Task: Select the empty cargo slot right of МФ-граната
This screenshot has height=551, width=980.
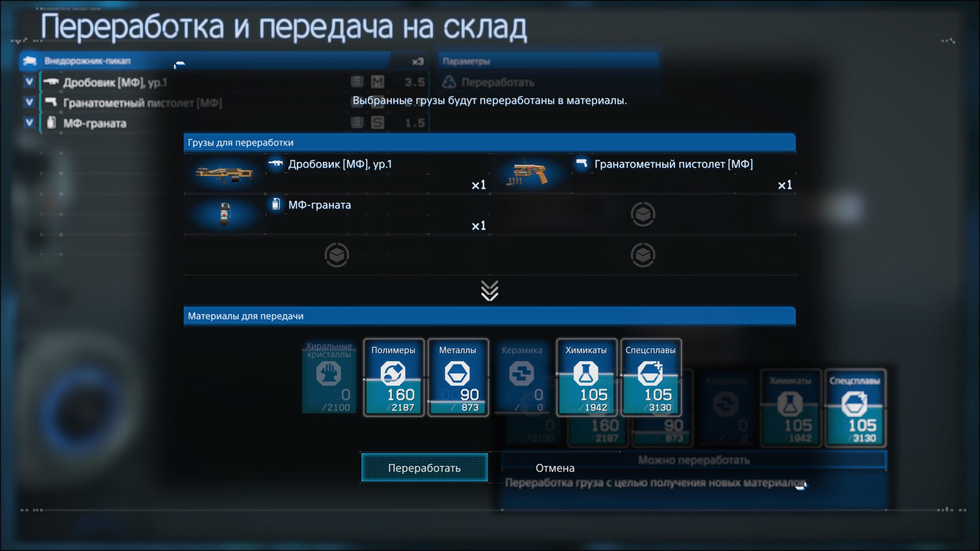Action: coord(643,214)
